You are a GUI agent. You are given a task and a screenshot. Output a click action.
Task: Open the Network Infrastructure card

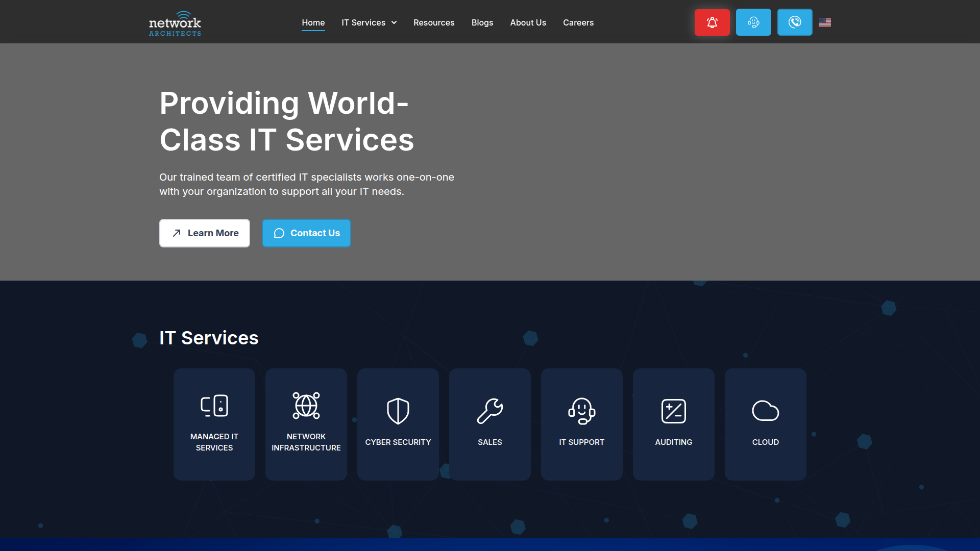coord(306,424)
